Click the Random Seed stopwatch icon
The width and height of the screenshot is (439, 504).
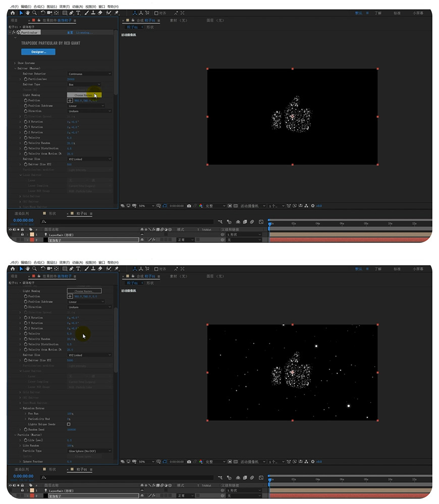[26, 430]
